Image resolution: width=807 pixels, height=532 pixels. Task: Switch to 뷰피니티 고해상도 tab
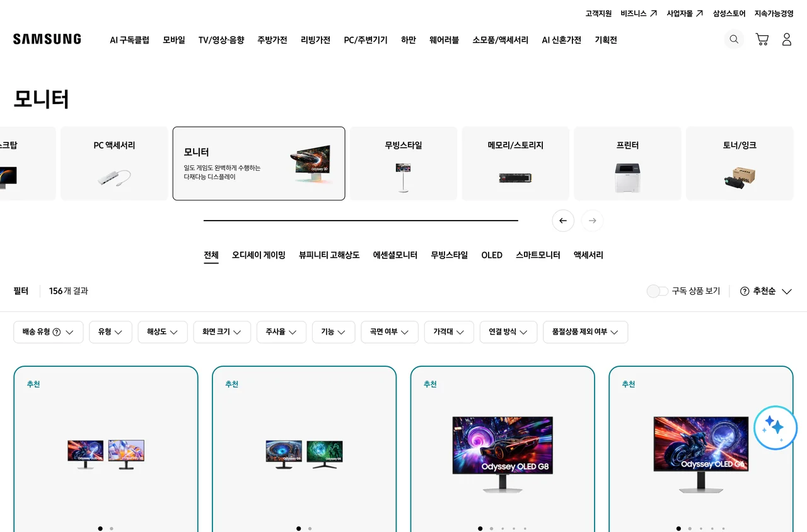(x=329, y=255)
